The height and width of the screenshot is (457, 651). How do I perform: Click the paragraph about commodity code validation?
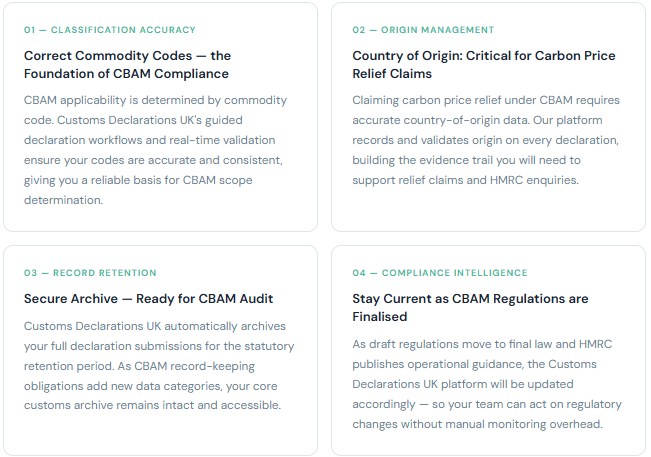157,150
